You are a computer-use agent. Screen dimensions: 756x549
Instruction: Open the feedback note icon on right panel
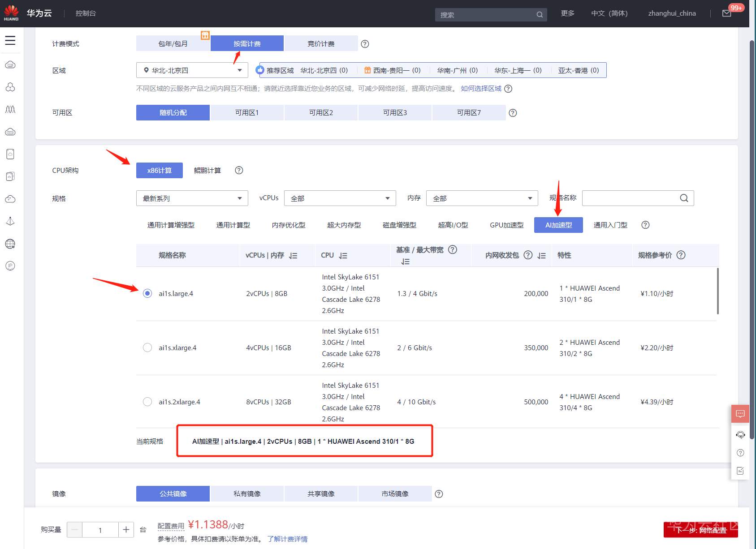point(740,471)
